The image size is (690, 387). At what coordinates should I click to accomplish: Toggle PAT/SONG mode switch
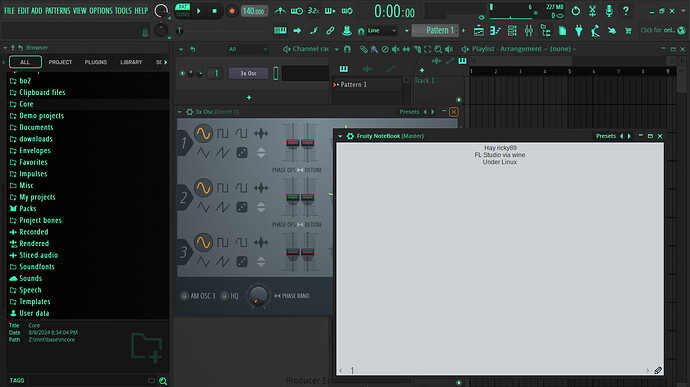(182, 11)
